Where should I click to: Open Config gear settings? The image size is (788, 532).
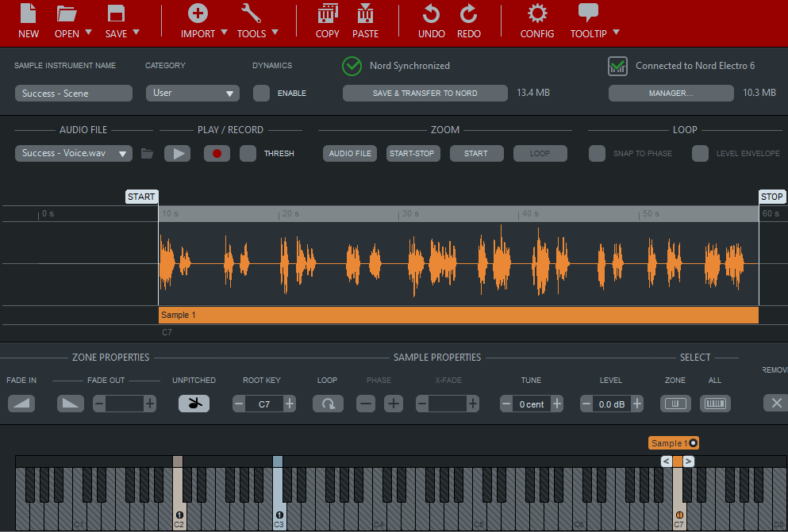(537, 13)
